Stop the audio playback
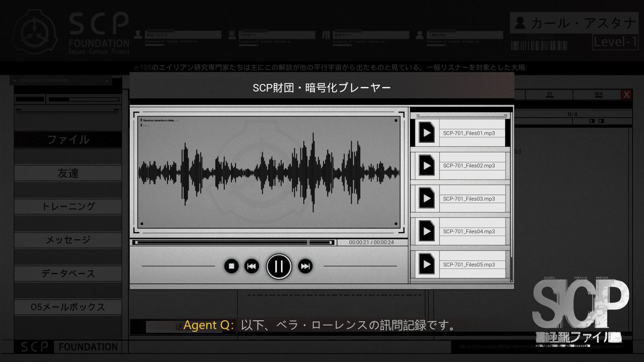This screenshot has height=362, width=644. click(x=231, y=266)
